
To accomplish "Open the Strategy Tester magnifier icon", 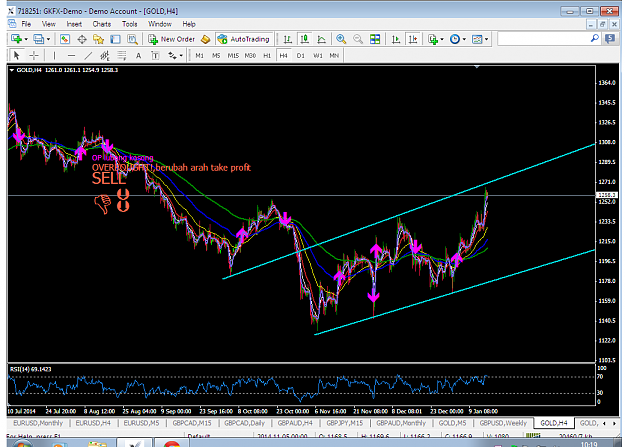I will pyautogui.click(x=132, y=39).
